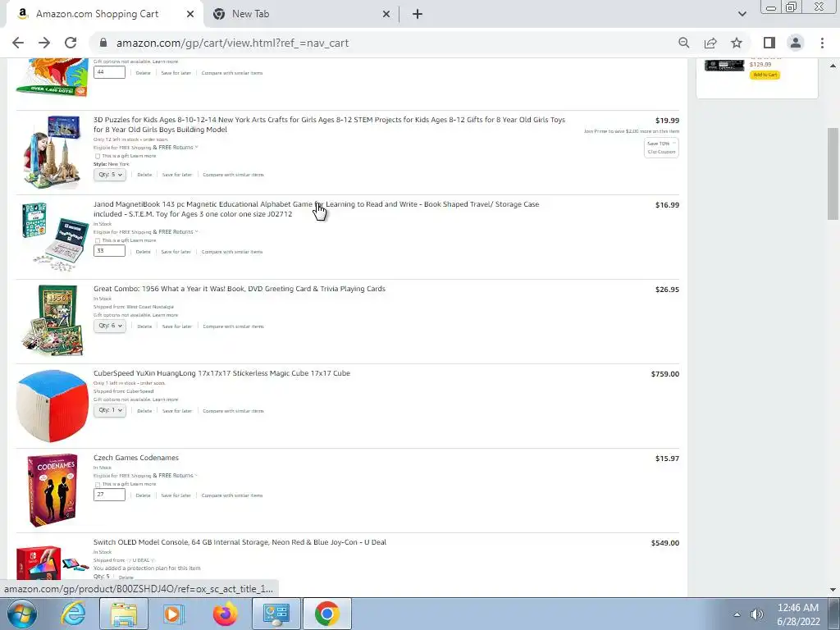Open Control Panel taskbar icon

[276, 614]
